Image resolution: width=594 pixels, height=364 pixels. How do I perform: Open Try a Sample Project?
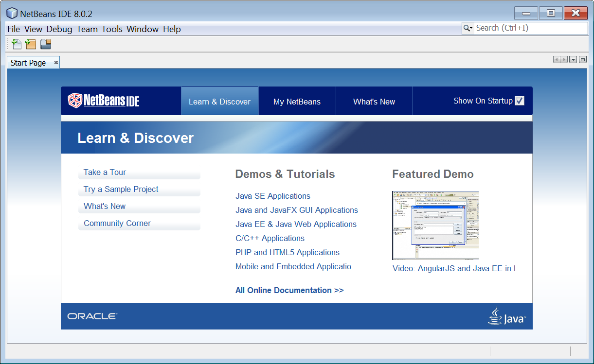[x=121, y=189]
